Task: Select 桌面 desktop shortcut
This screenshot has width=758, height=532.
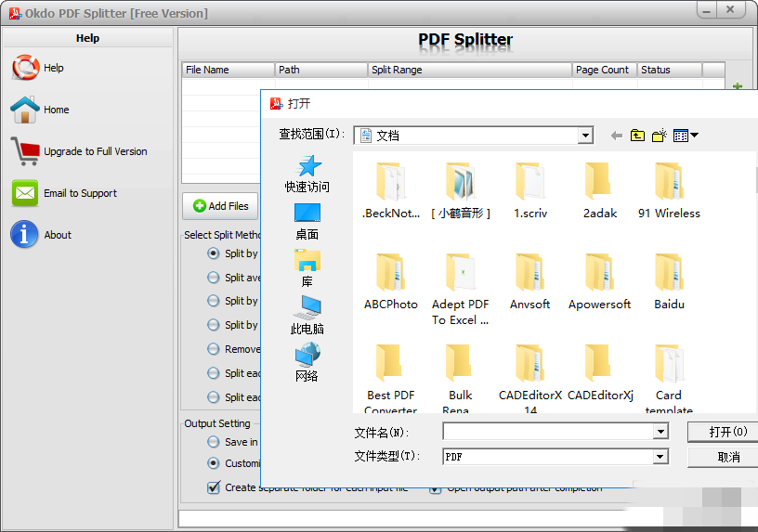Action: pyautogui.click(x=307, y=222)
